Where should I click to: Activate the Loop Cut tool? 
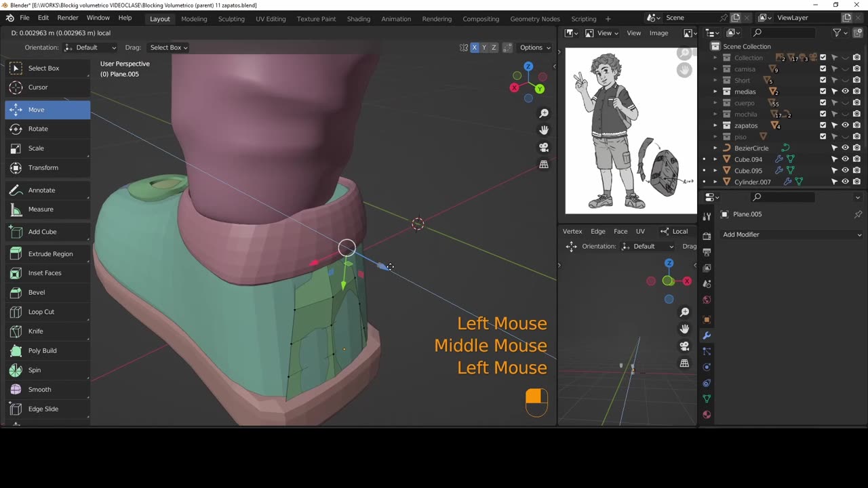click(47, 312)
